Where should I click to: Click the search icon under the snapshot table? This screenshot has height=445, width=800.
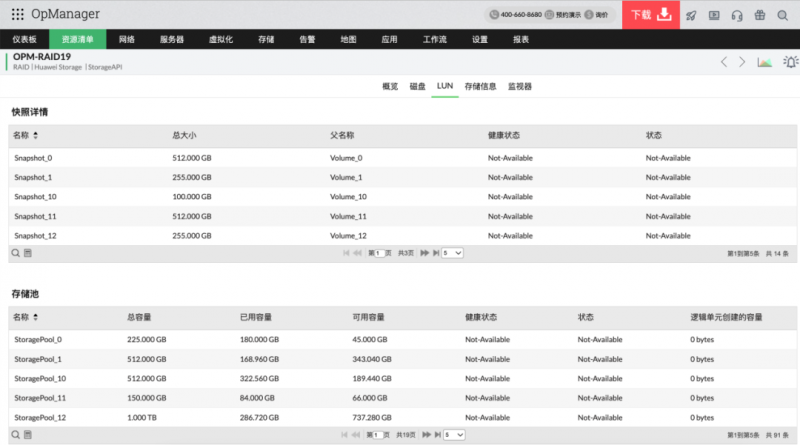tap(16, 253)
